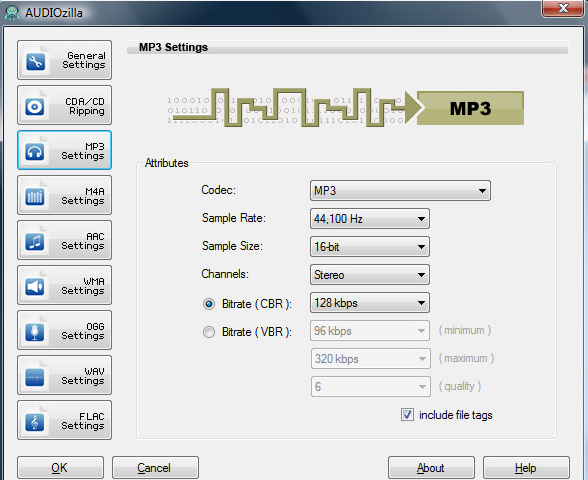The width and height of the screenshot is (588, 480).
Task: Click the Cancel button
Action: 155,468
